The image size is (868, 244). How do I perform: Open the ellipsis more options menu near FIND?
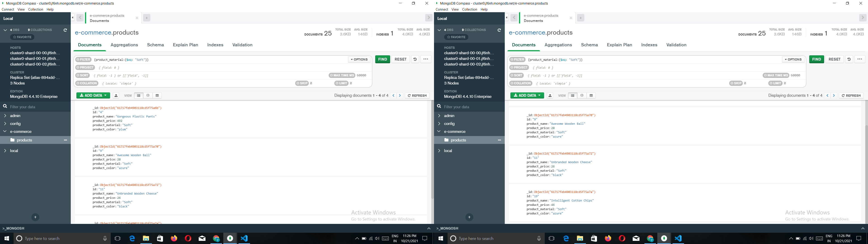tap(426, 59)
